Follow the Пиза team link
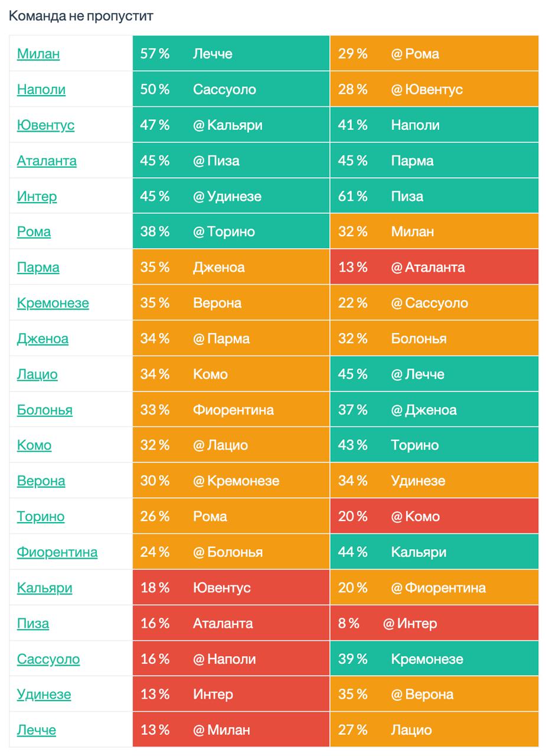546x756 pixels. tap(33, 623)
